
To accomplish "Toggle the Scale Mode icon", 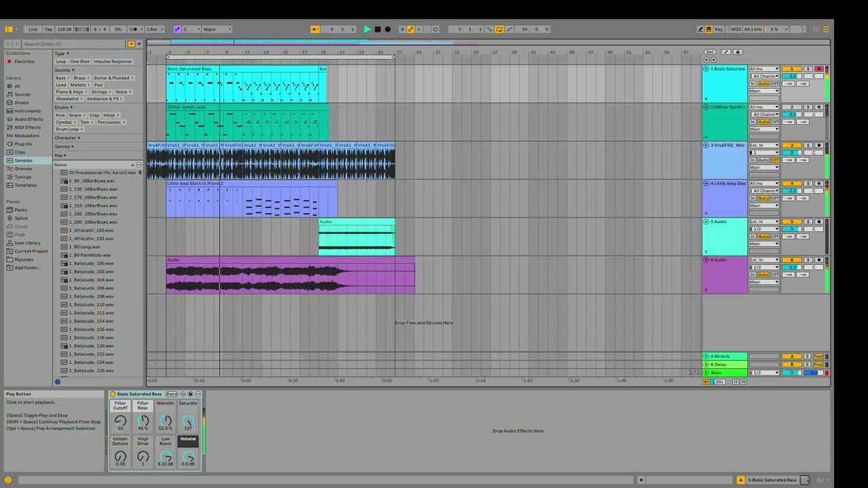I will 177,29.
